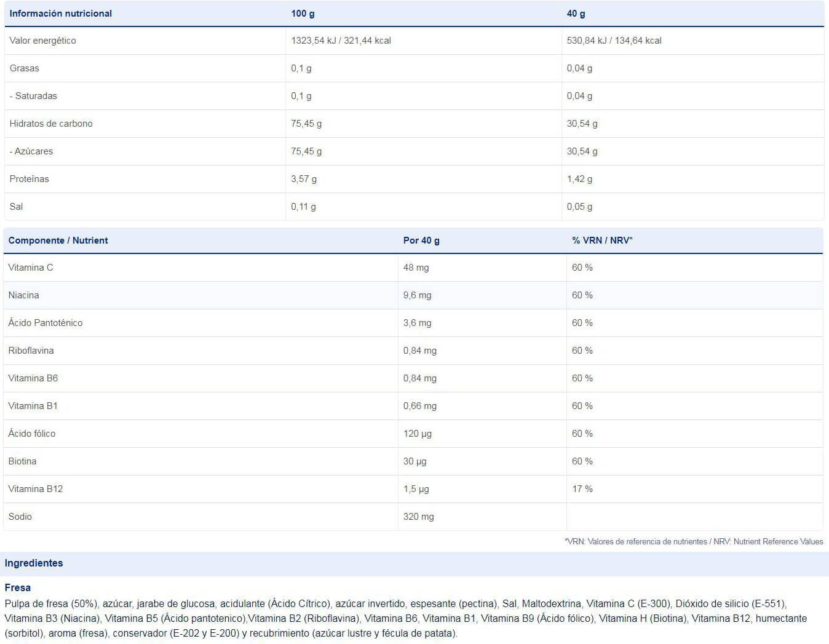Click the Información nutricional table header
The width and height of the screenshot is (829, 644).
point(60,14)
